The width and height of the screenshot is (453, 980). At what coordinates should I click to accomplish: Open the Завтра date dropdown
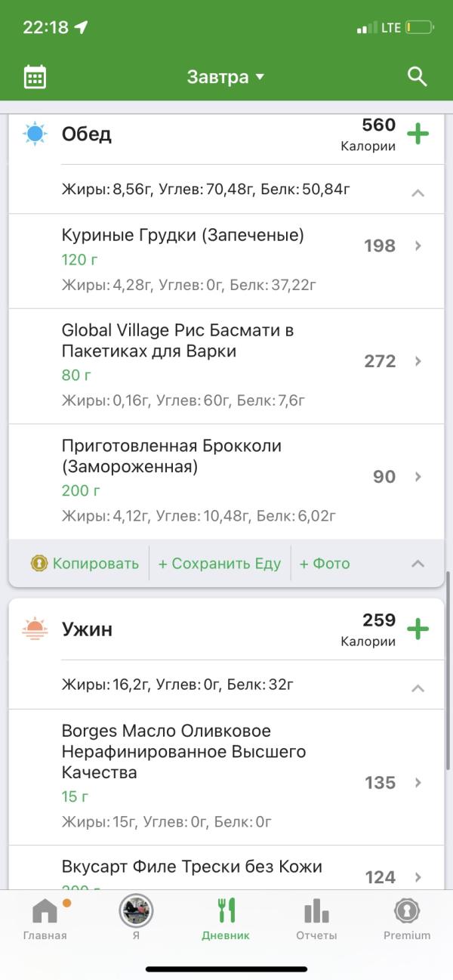(x=226, y=77)
